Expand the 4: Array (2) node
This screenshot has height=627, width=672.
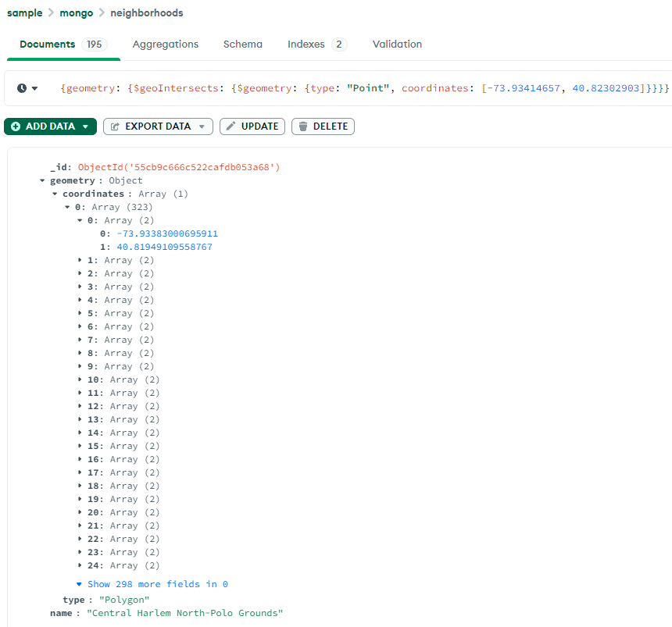pos(79,300)
